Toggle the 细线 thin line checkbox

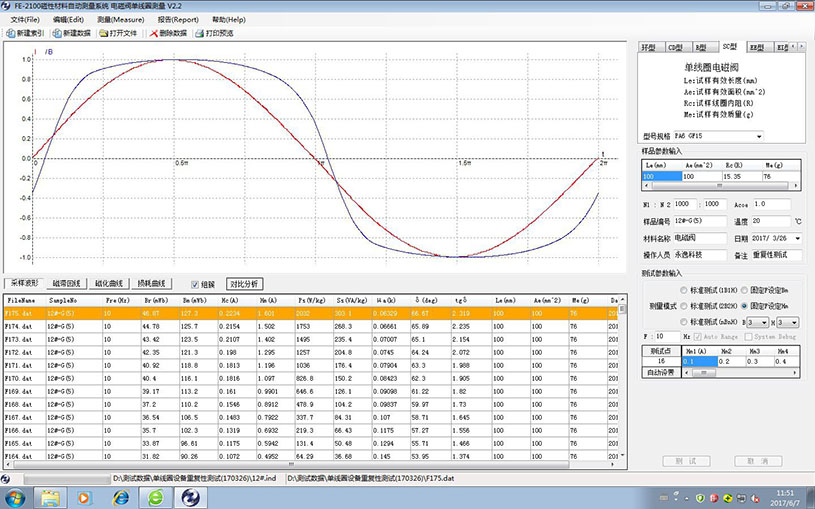tap(195, 284)
